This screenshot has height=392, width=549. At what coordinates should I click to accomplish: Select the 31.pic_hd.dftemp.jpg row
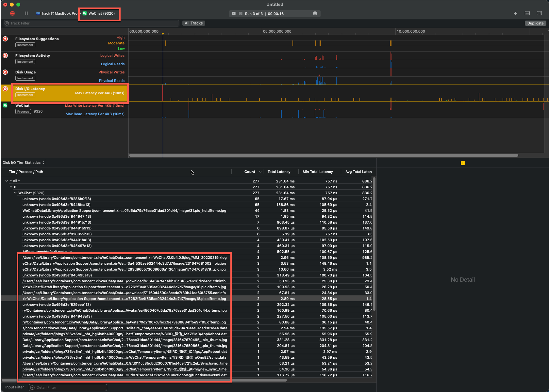click(x=187, y=211)
